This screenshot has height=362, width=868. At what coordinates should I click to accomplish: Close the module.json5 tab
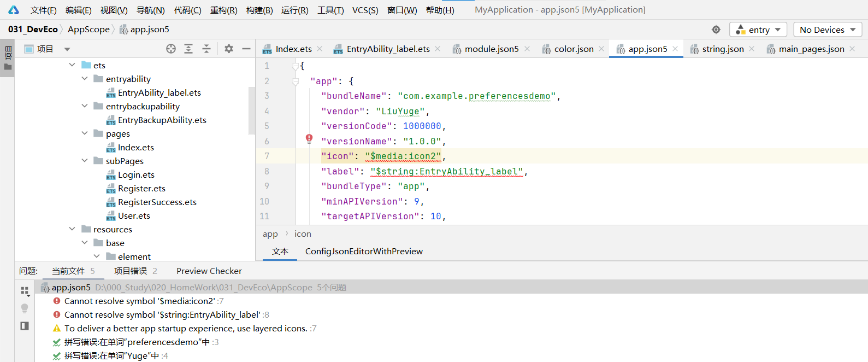click(527, 49)
